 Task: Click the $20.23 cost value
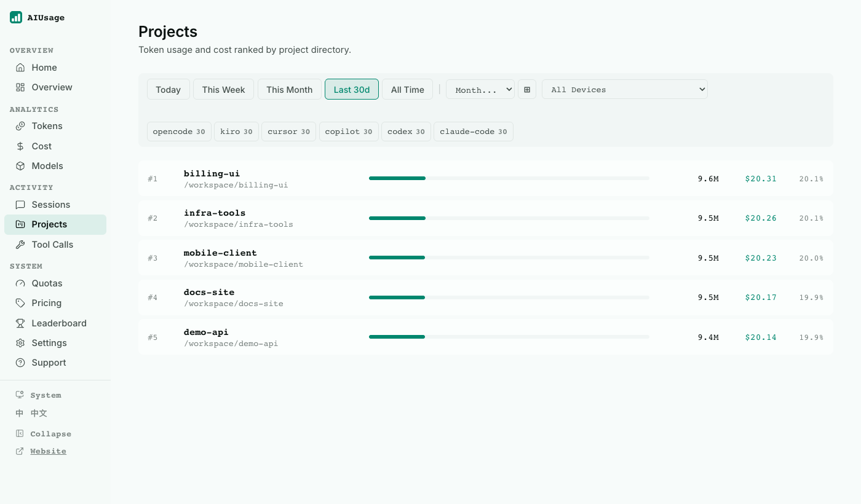click(761, 258)
